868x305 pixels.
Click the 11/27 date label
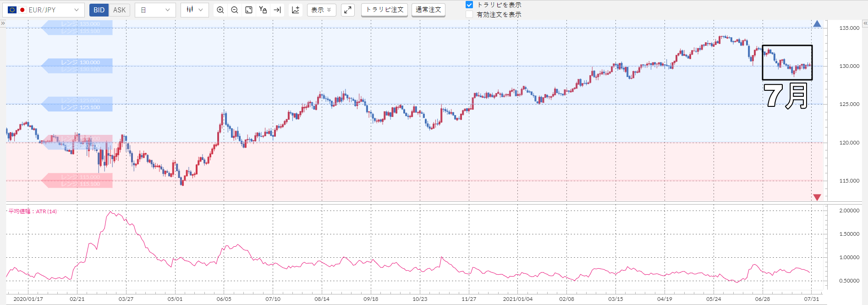point(469,299)
